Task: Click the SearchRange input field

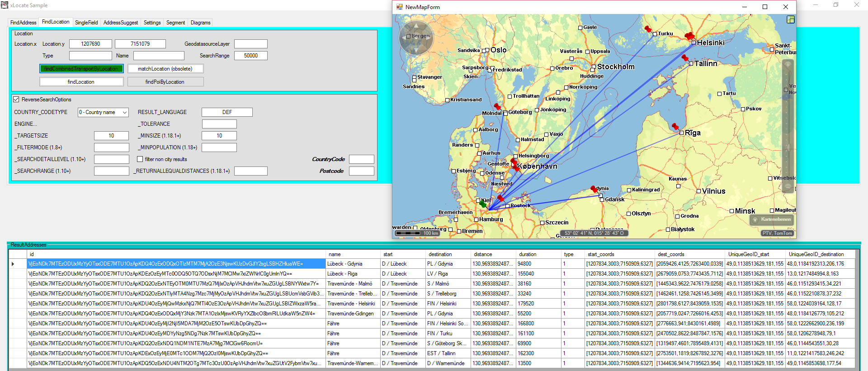Action: click(x=250, y=56)
